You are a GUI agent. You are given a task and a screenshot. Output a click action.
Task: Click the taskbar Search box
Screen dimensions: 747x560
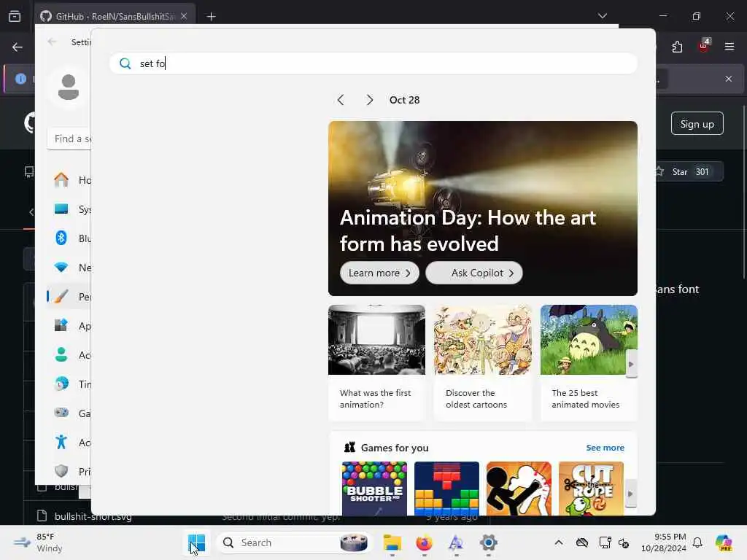tap(294, 542)
